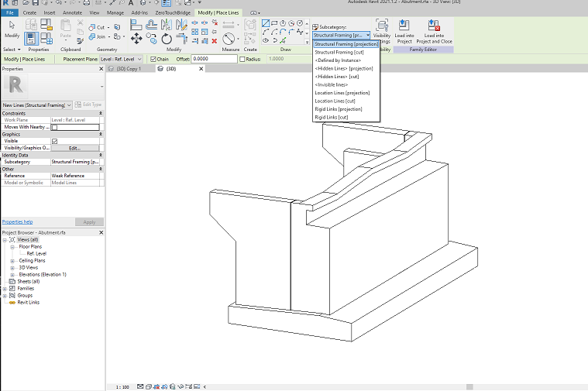Image resolution: width=588 pixels, height=391 pixels.
Task: Enable the Radius checkbox
Action: point(242,60)
